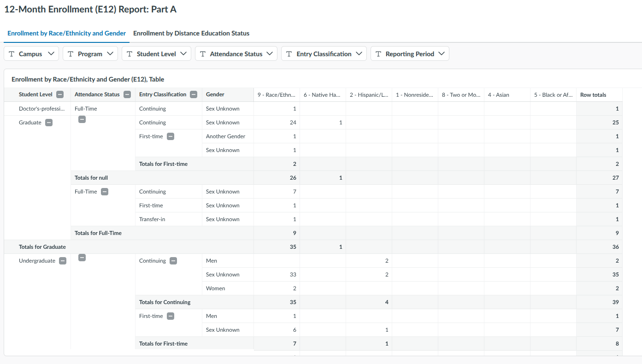
Task: Collapse Undergraduate First-time entry classification group
Action: [171, 316]
